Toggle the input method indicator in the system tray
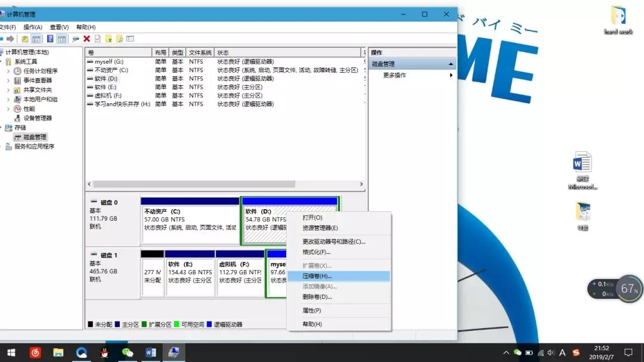Screen dimensions: 644x362 [x=562, y=352]
